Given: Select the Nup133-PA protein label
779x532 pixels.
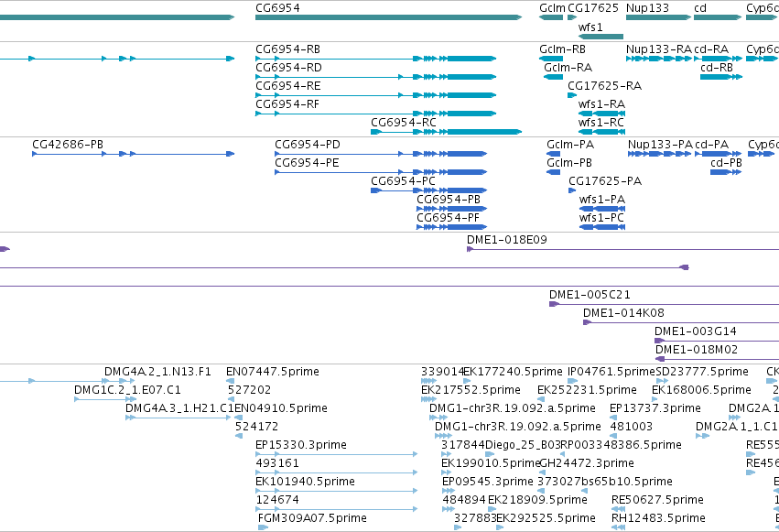Looking at the screenshot, I should click(660, 145).
